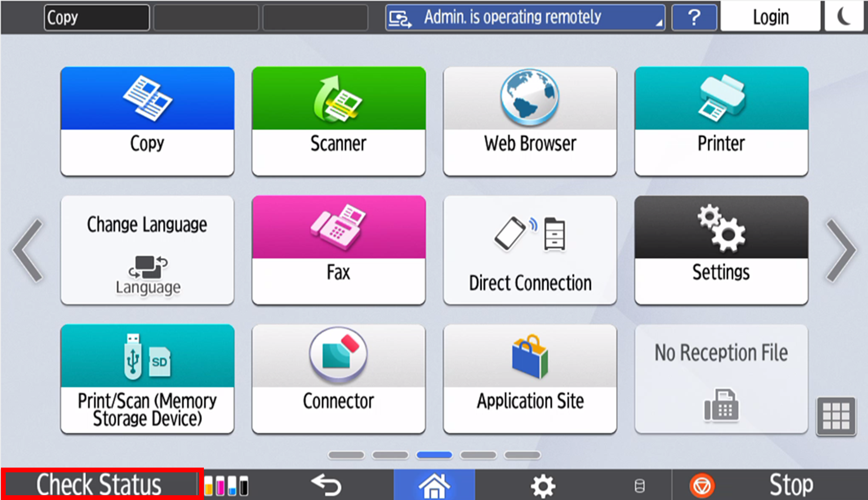Tap the back arrow button
868x500 pixels.
[x=326, y=485]
